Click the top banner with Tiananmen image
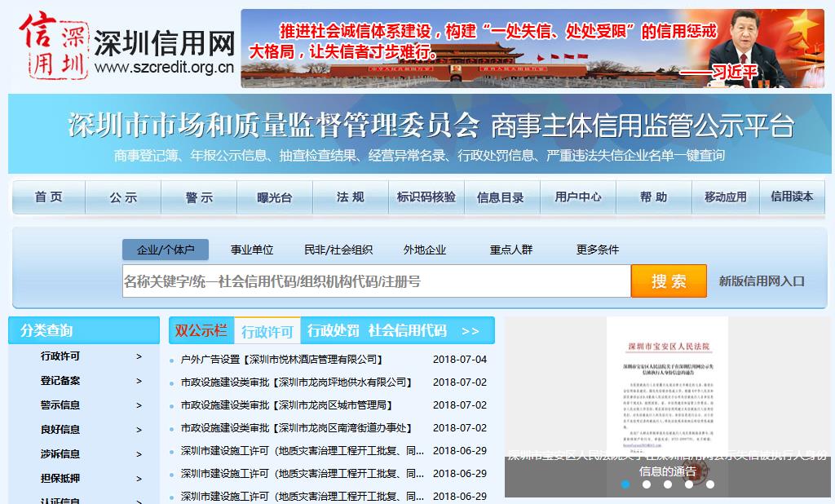 533,48
